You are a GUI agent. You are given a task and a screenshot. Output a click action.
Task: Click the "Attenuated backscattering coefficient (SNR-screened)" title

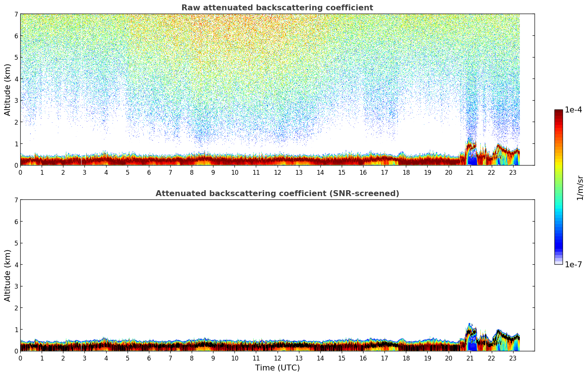tap(277, 194)
